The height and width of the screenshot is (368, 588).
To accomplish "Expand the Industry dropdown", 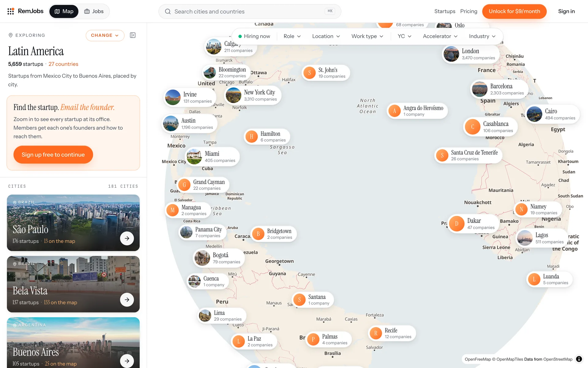I will pos(482,36).
